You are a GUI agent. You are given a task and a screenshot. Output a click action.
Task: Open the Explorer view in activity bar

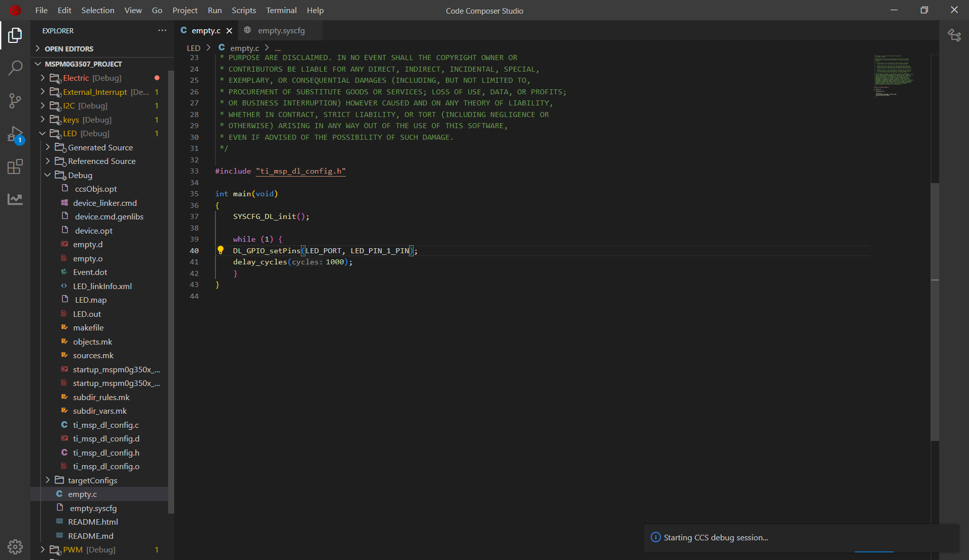15,35
